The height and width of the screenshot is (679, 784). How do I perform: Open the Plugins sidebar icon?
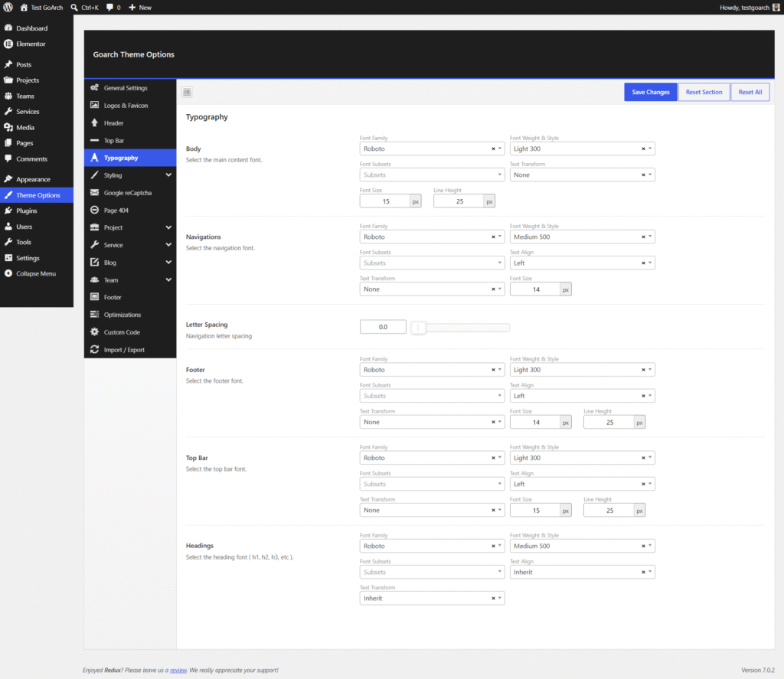(x=8, y=211)
